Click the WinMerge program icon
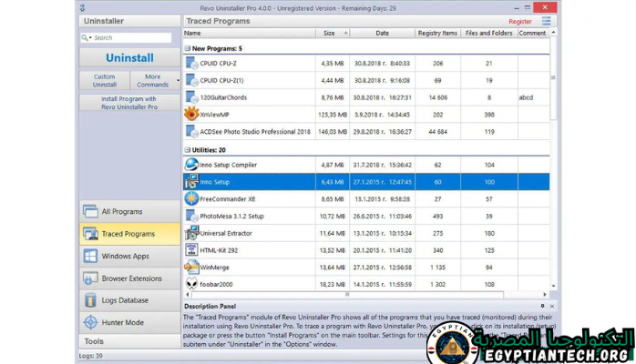 point(191,267)
